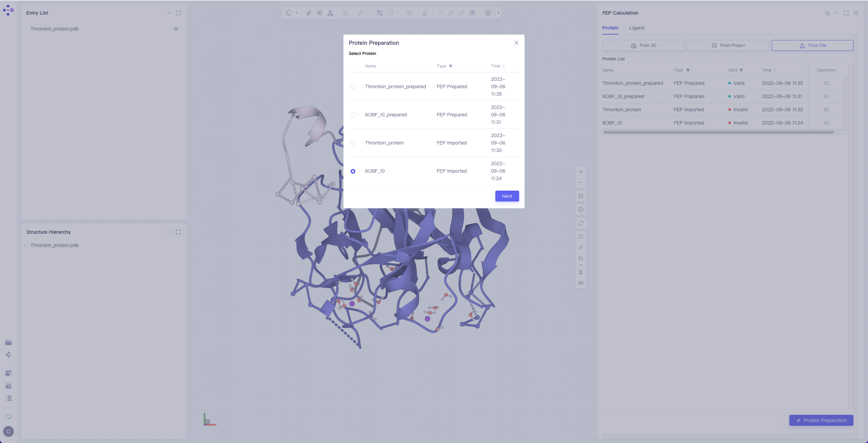Click the center target viewer icon

(x=581, y=210)
